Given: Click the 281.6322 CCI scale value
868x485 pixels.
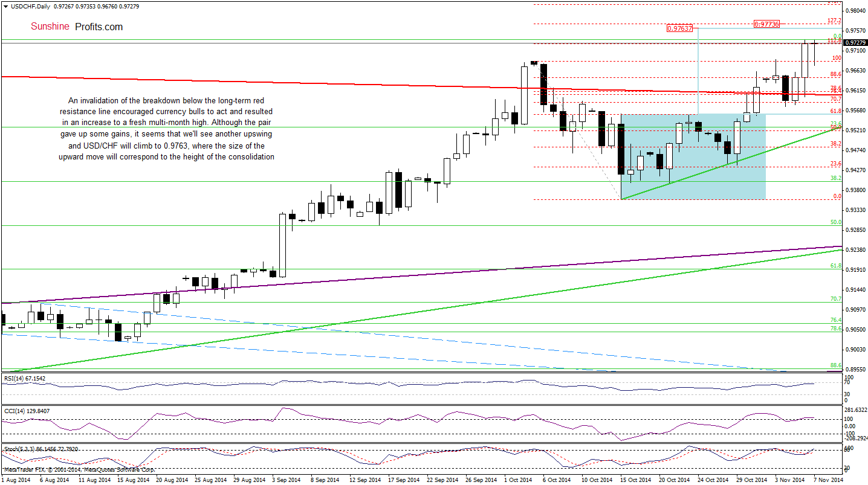Looking at the screenshot, I should click(x=855, y=411).
